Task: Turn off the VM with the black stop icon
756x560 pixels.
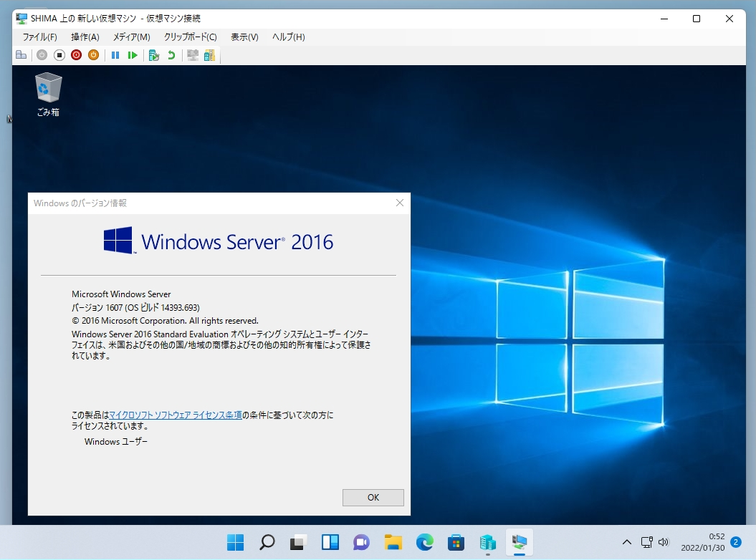Action: point(59,55)
